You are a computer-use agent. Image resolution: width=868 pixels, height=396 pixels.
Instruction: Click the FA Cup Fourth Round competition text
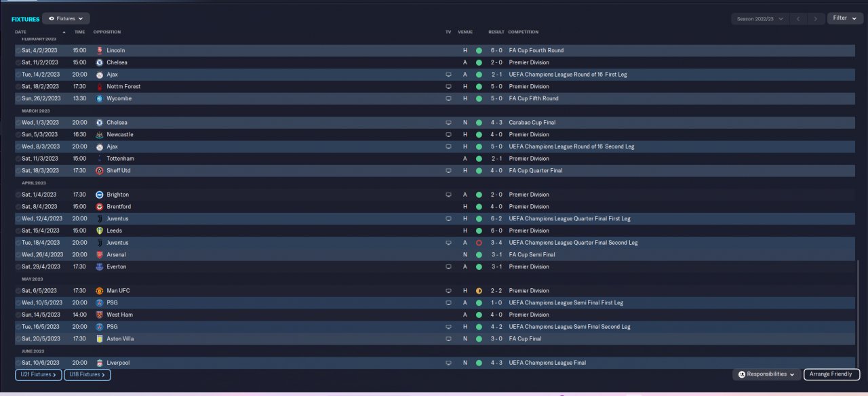(x=536, y=50)
